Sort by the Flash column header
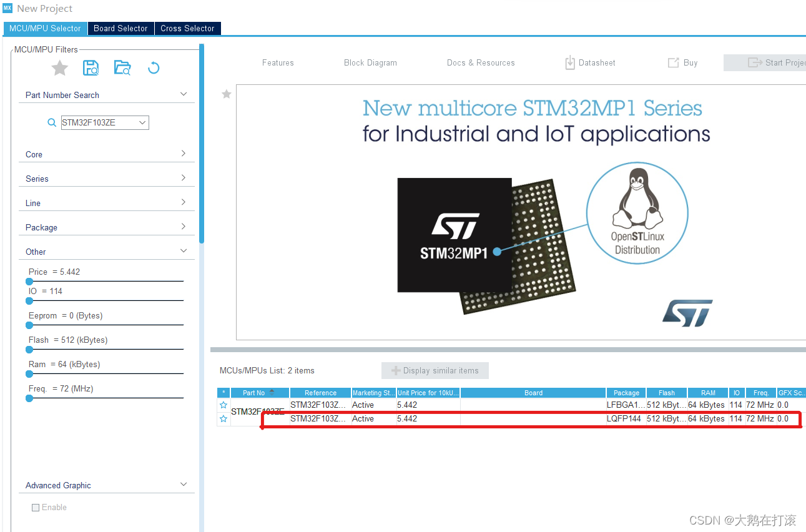 point(667,393)
